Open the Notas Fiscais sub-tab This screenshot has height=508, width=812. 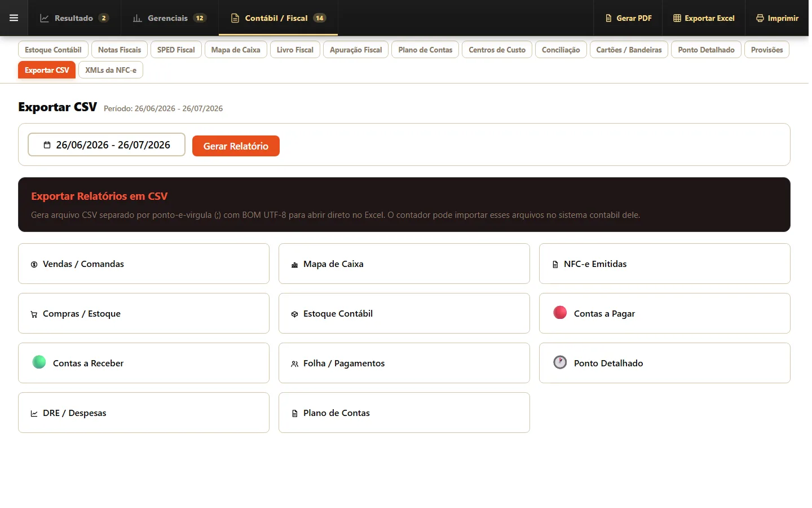pyautogui.click(x=120, y=50)
